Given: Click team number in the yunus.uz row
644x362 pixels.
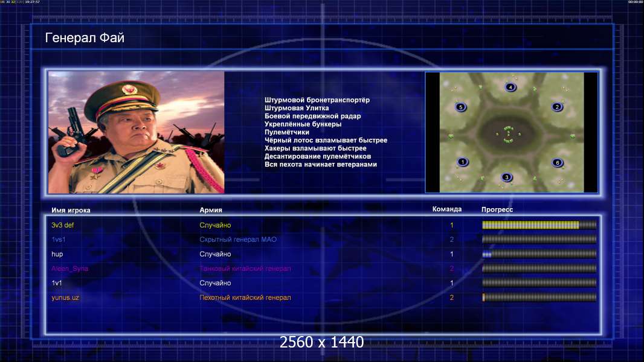Looking at the screenshot, I should click(452, 297).
